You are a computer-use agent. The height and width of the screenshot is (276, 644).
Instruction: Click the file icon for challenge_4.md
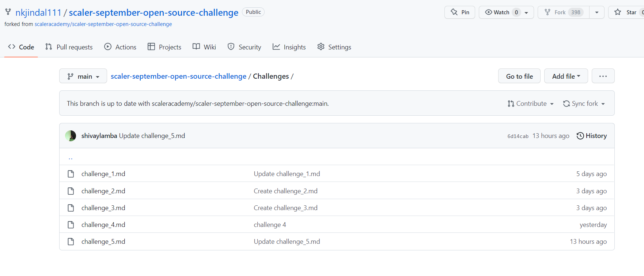tap(71, 225)
